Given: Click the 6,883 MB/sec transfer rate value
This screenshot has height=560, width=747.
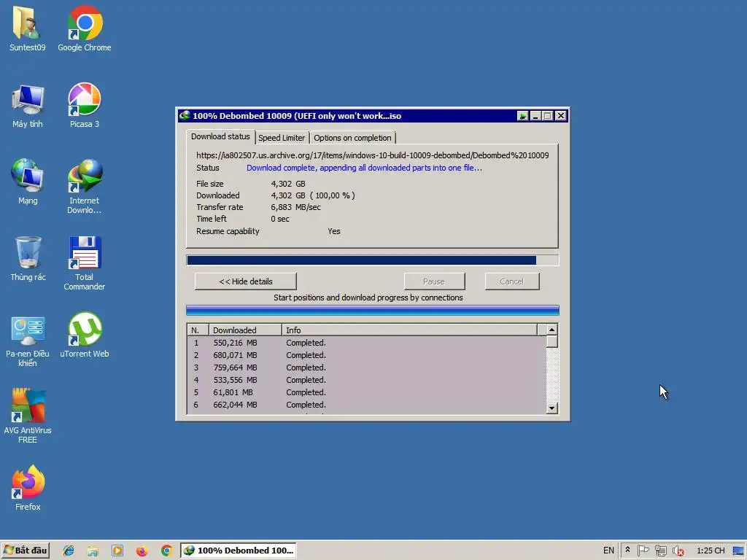Looking at the screenshot, I should point(296,207).
